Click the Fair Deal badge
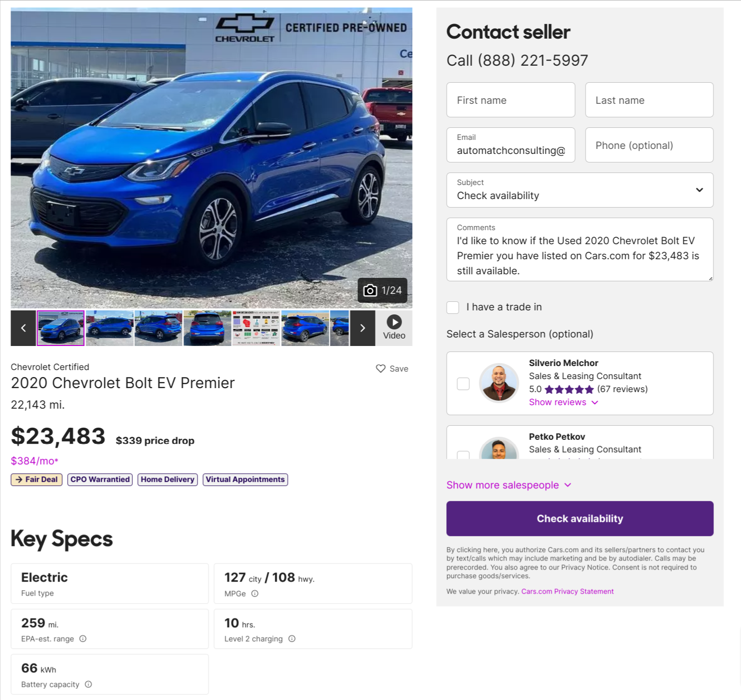Viewport: 741px width, 700px height. click(37, 479)
